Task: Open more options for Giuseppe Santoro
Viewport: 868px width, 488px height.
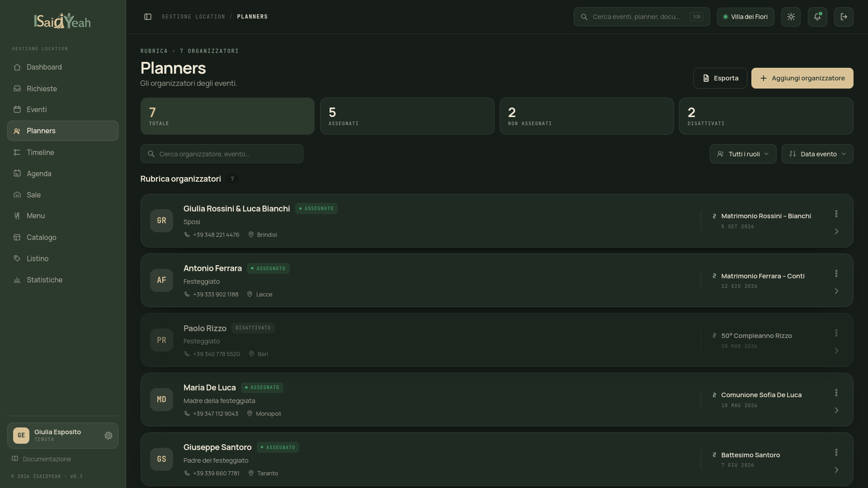Action: pyautogui.click(x=836, y=452)
